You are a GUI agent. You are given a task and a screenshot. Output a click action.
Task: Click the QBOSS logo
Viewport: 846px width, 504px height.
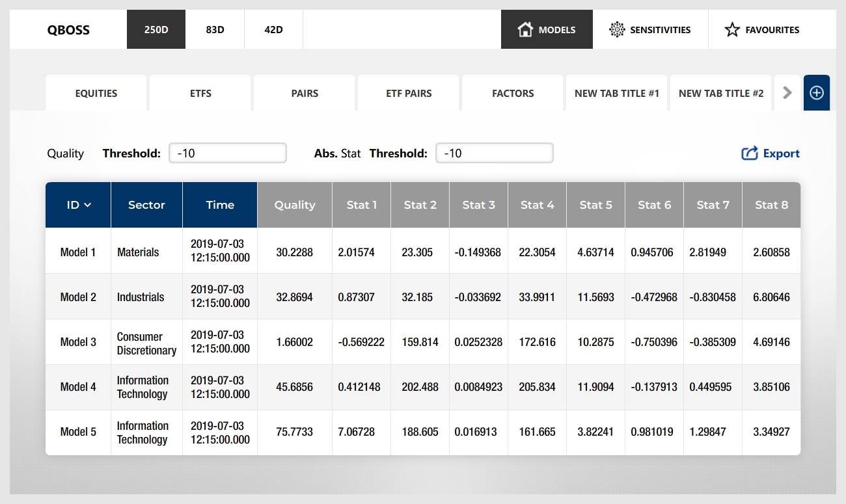68,29
